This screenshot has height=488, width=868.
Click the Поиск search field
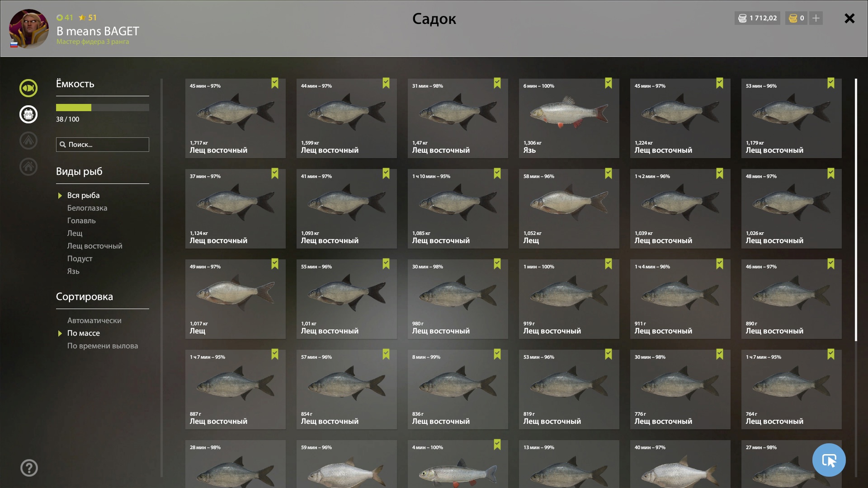pyautogui.click(x=103, y=145)
